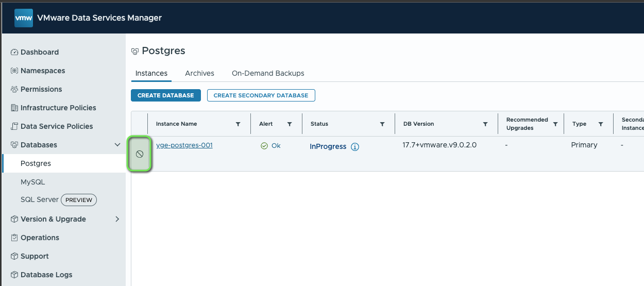Click the CREATE SECONDARY DATABASE button
The width and height of the screenshot is (644, 286).
[261, 95]
